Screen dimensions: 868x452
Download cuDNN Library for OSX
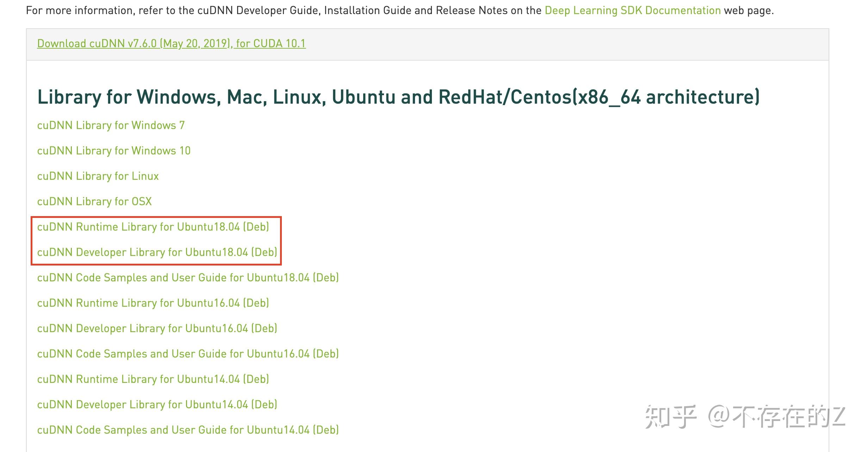click(94, 202)
